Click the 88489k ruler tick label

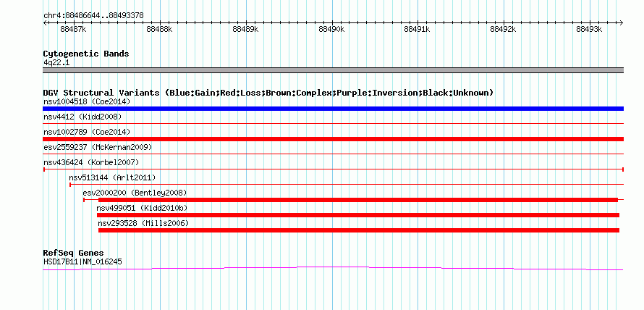pyautogui.click(x=245, y=29)
